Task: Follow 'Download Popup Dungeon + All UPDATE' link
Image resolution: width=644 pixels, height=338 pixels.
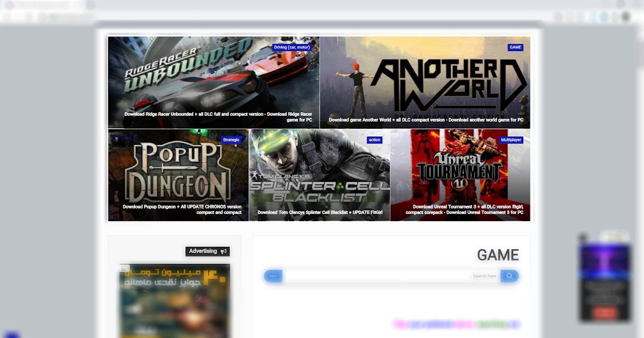Action: (182, 210)
